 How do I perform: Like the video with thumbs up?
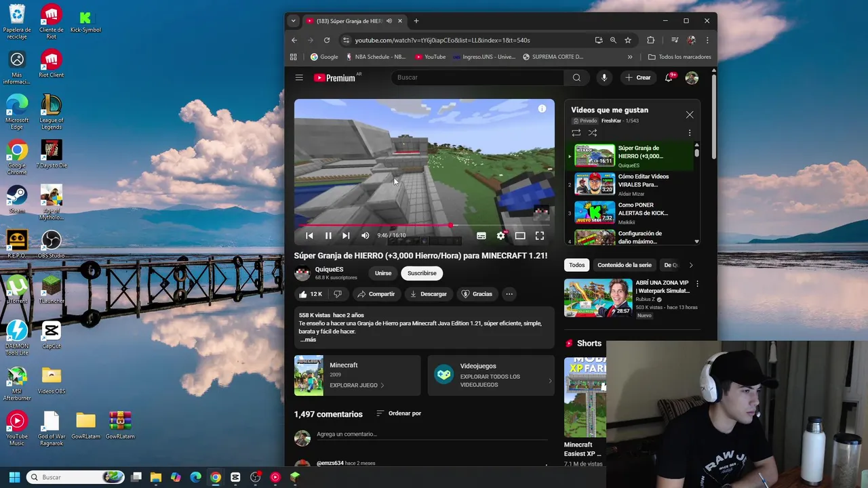click(x=311, y=294)
